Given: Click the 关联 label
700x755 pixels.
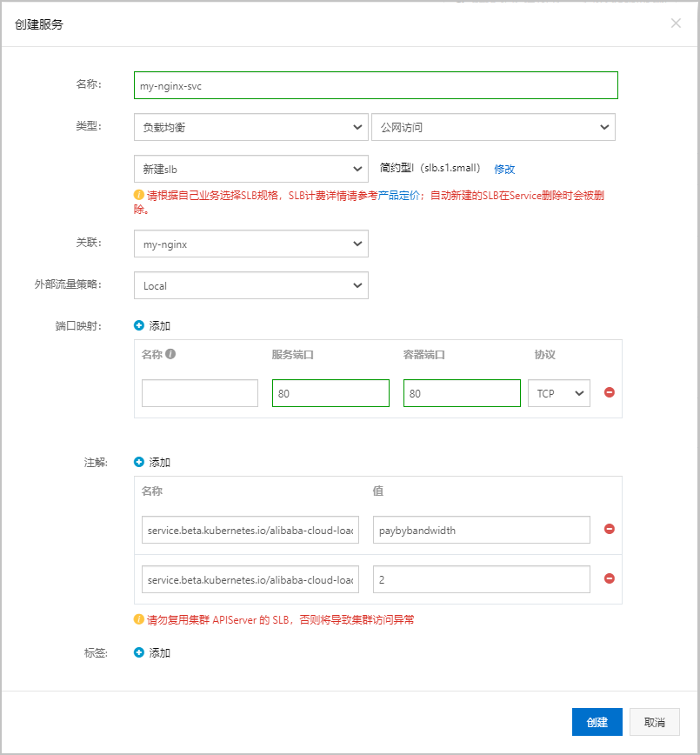Looking at the screenshot, I should point(89,242).
